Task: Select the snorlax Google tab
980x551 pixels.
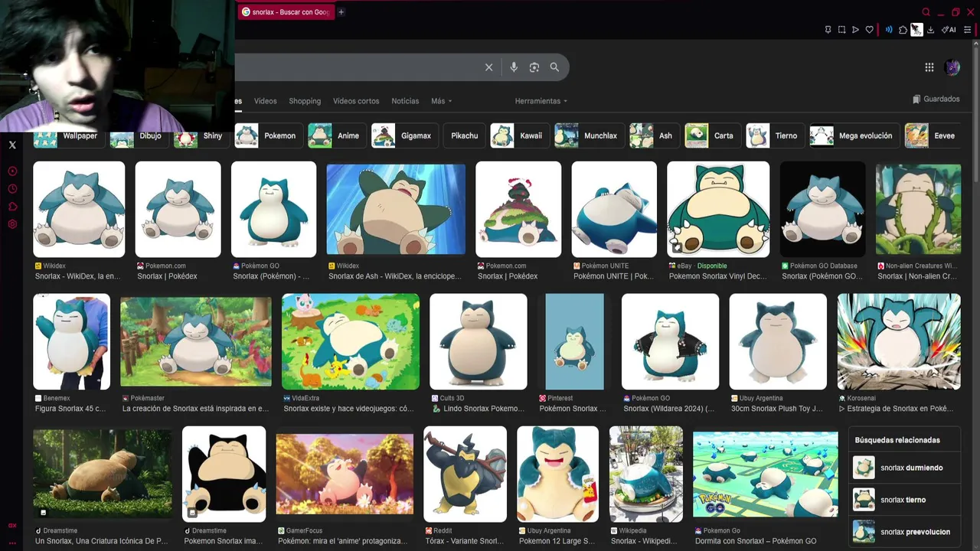Action: (286, 11)
